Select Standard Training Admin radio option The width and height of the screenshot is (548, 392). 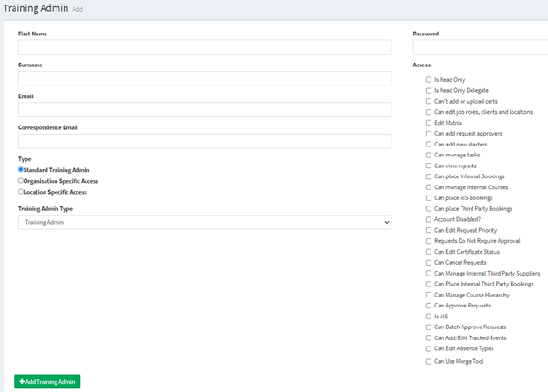pos(21,170)
